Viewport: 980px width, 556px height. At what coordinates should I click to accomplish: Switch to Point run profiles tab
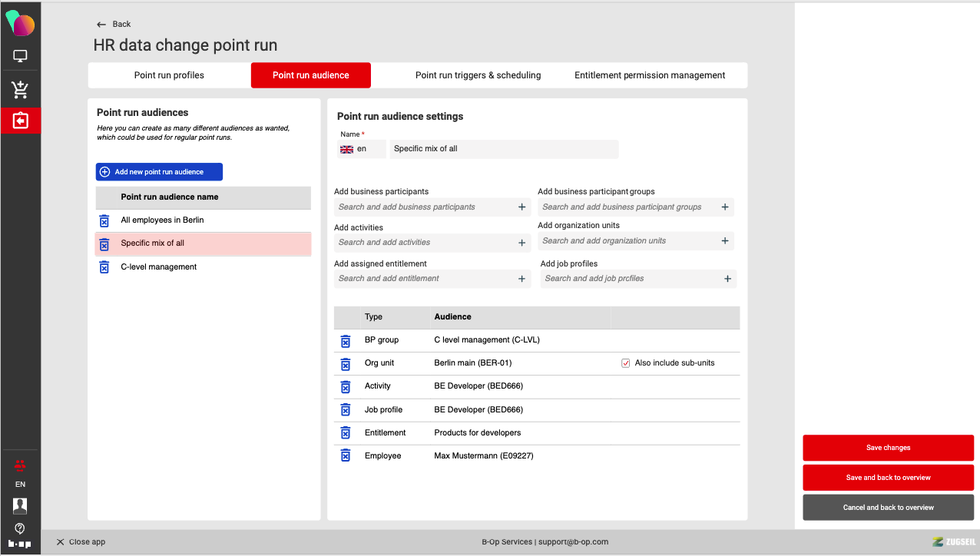tap(169, 75)
